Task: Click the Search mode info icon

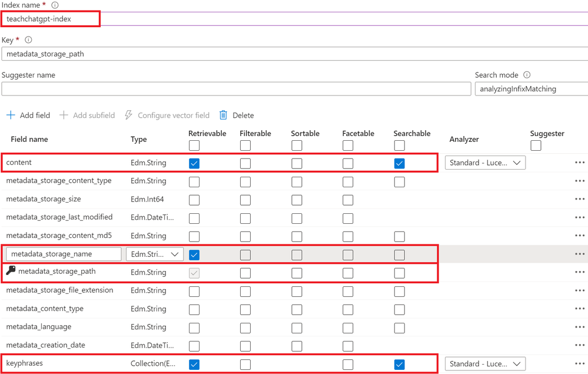Action: [x=527, y=75]
